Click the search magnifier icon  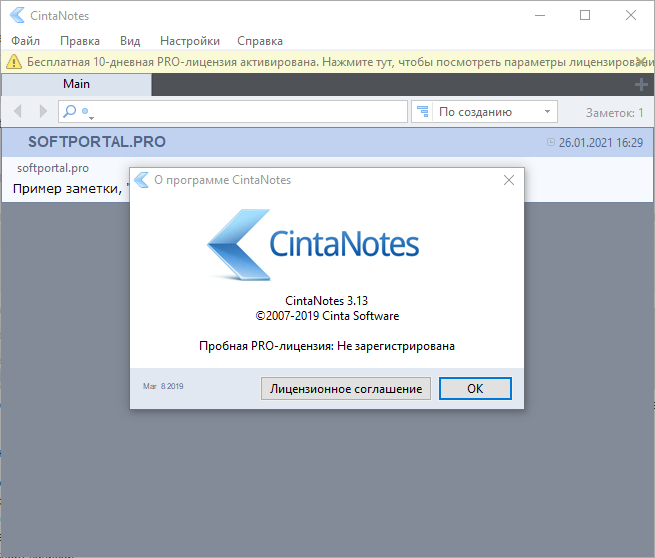tap(70, 111)
